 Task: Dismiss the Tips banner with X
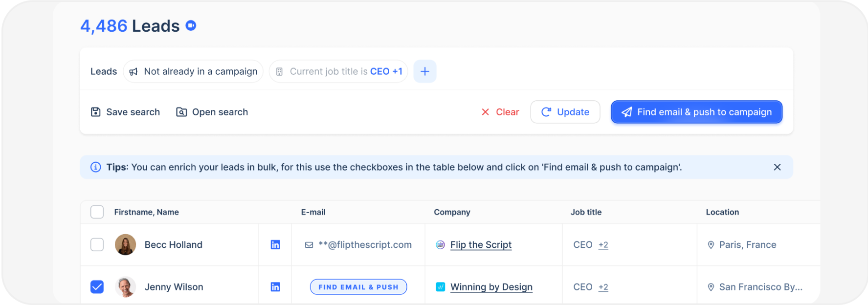pyautogui.click(x=777, y=167)
